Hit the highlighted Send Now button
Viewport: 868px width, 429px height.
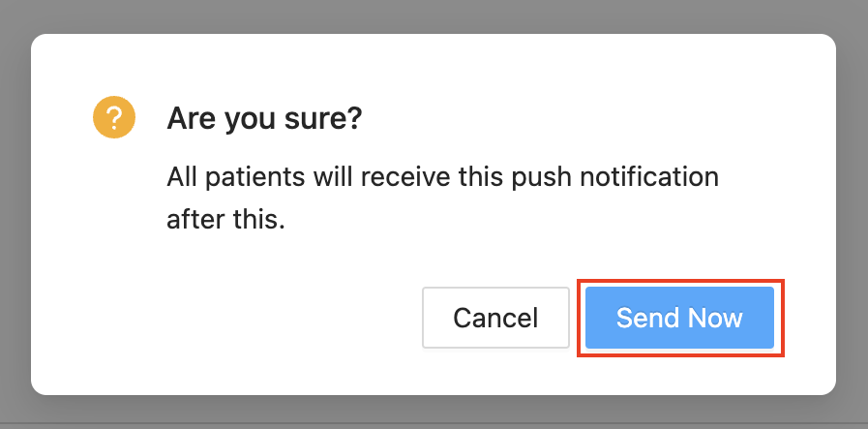pos(679,318)
